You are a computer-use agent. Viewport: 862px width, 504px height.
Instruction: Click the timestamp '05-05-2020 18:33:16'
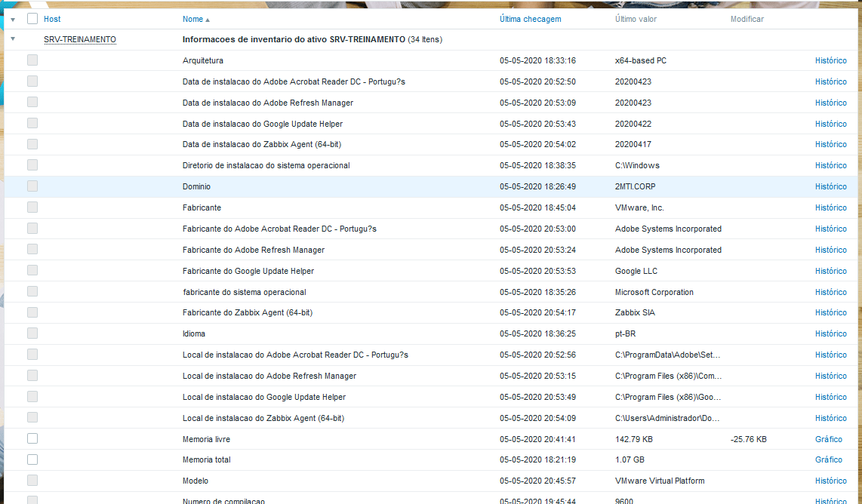(x=537, y=60)
